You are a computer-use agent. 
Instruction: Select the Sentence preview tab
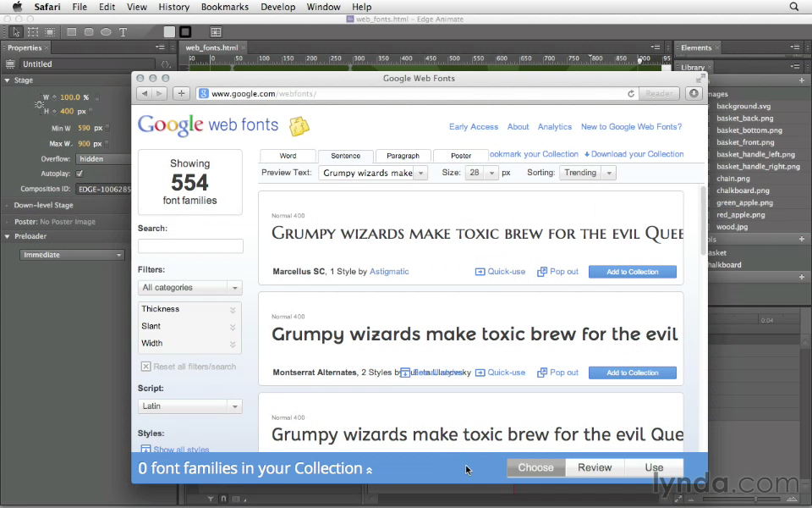[x=345, y=156]
